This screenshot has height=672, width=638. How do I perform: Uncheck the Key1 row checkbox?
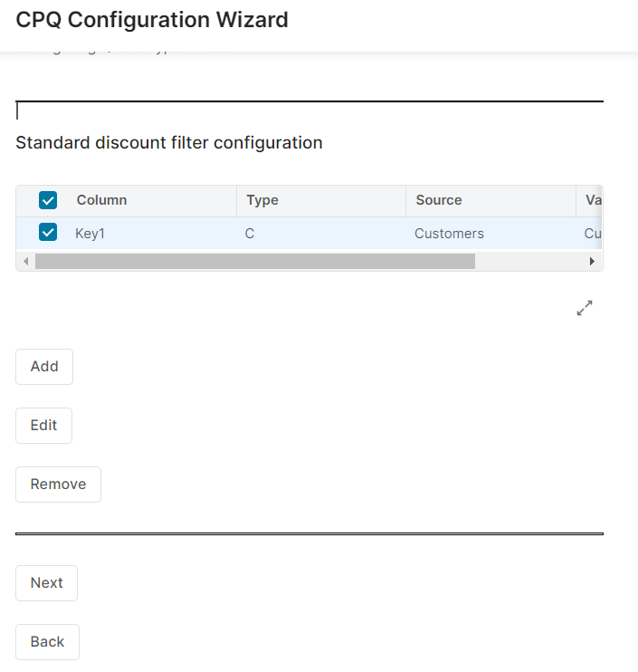(x=48, y=233)
